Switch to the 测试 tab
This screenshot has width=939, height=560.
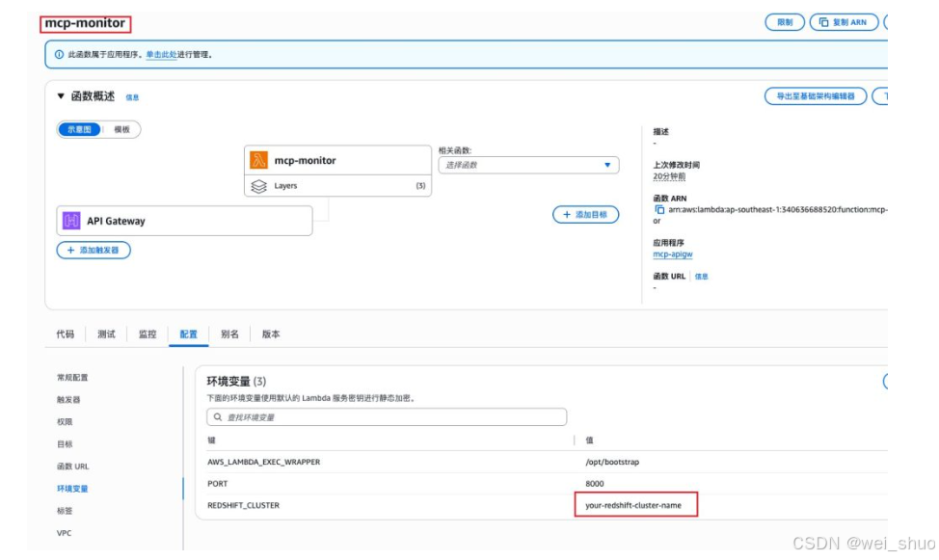107,334
